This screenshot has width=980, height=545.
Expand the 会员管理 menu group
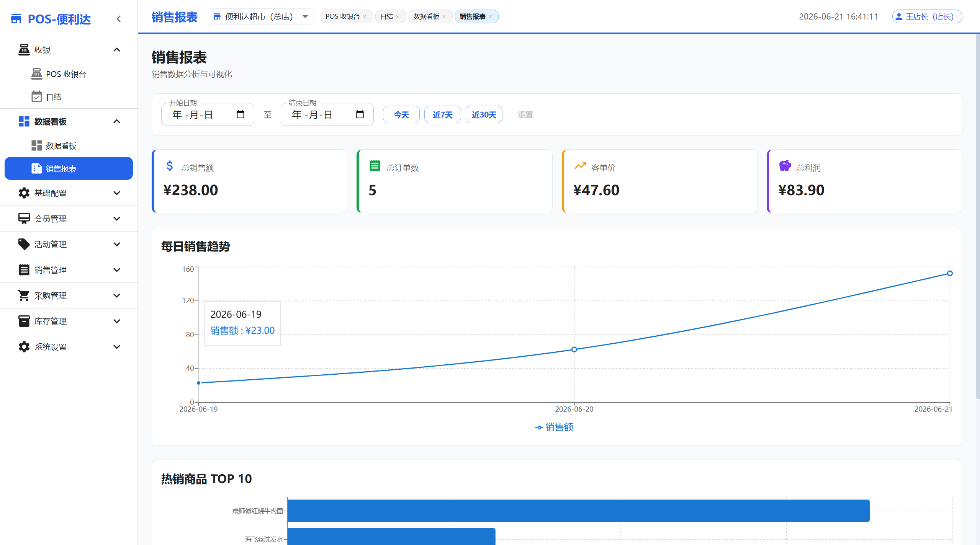(x=117, y=219)
